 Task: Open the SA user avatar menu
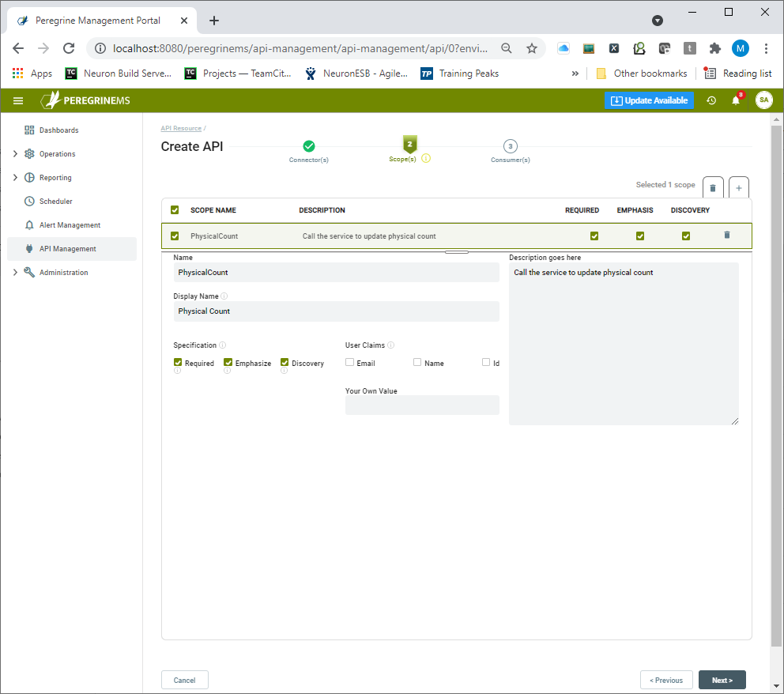(763, 100)
